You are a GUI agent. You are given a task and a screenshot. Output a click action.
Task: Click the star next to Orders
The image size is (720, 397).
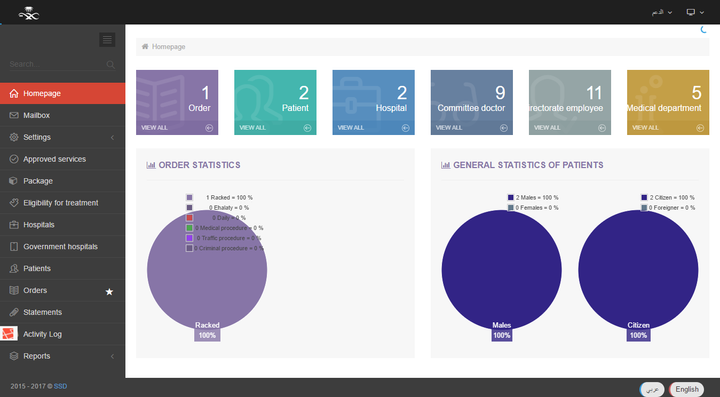pyautogui.click(x=109, y=291)
